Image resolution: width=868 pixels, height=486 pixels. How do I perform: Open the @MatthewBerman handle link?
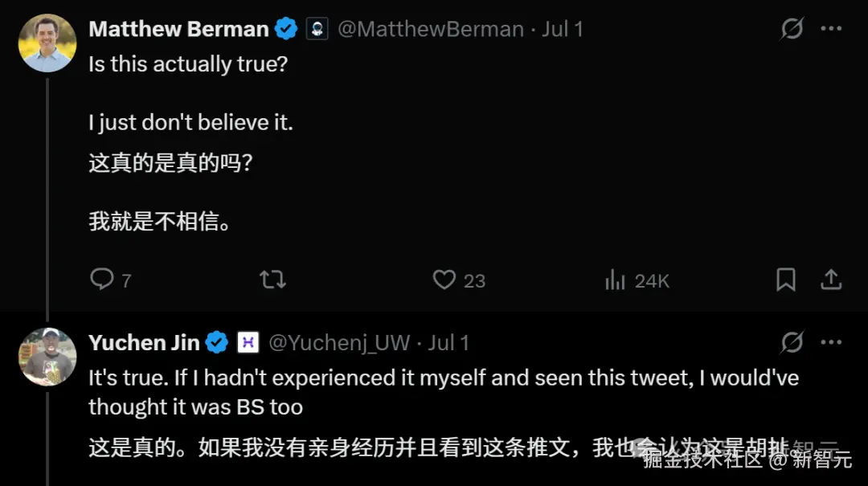[x=430, y=30]
